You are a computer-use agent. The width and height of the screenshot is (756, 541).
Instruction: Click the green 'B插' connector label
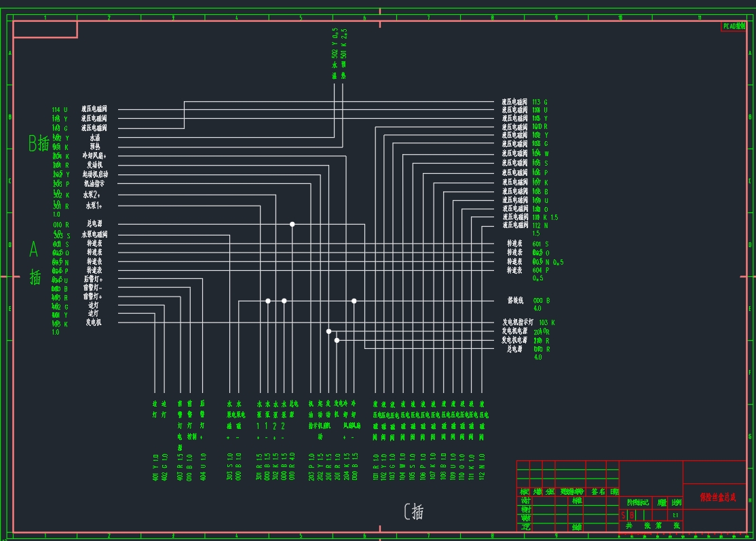(x=39, y=143)
